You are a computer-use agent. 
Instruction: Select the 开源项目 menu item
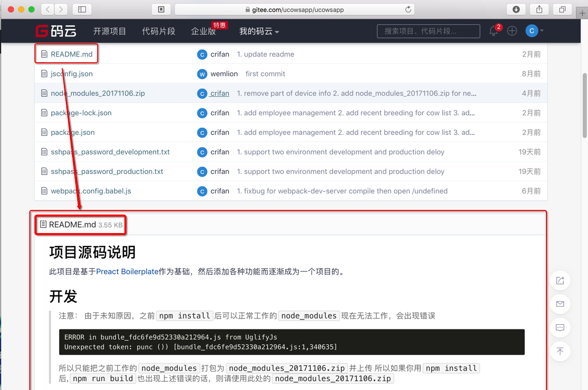pyautogui.click(x=110, y=31)
